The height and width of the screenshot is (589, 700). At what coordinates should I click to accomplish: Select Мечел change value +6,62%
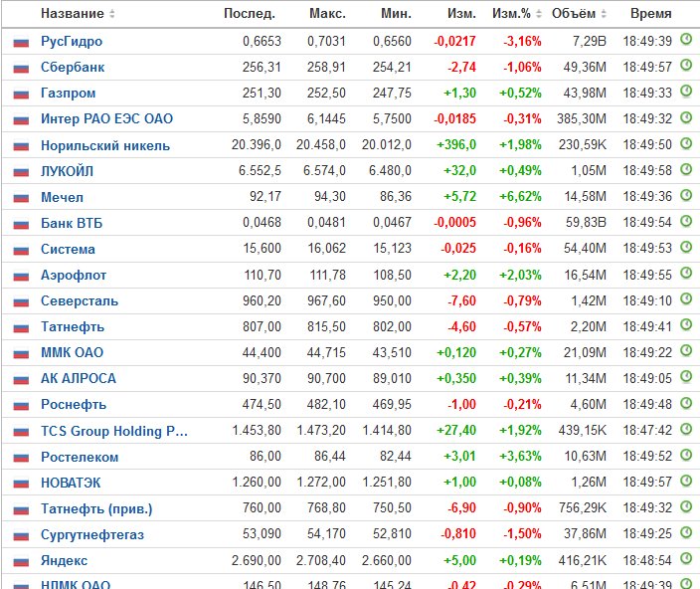click(520, 196)
